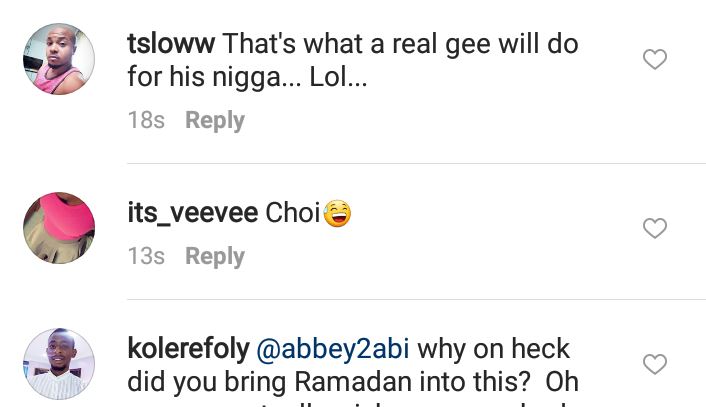The width and height of the screenshot is (706, 407).
Task: Select the kolerefoly username
Action: pos(188,349)
